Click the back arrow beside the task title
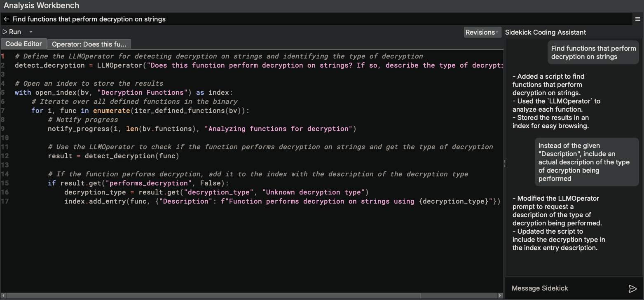Viewport: 644px width, 300px height. (x=6, y=19)
